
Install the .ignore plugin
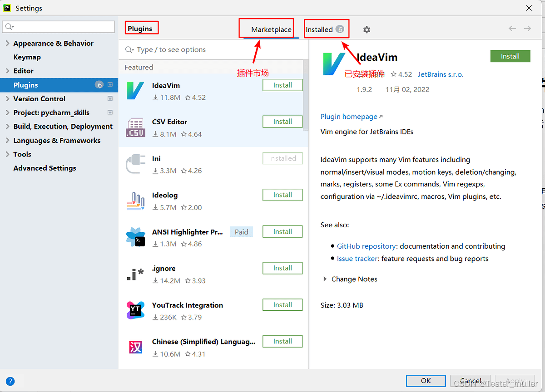click(282, 268)
